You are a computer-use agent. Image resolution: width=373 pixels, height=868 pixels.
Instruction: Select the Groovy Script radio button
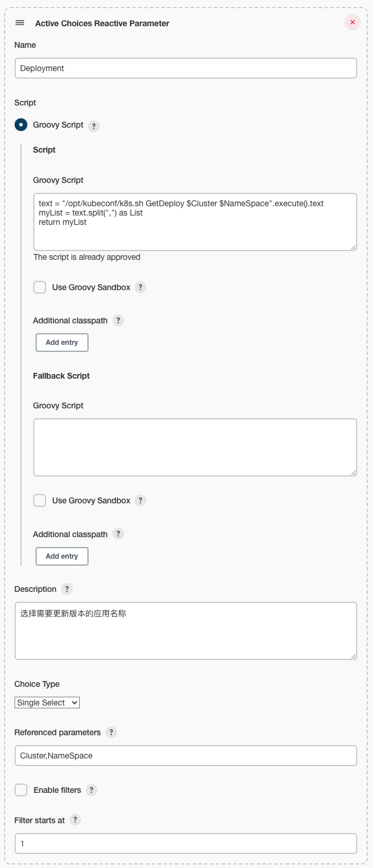click(x=21, y=125)
